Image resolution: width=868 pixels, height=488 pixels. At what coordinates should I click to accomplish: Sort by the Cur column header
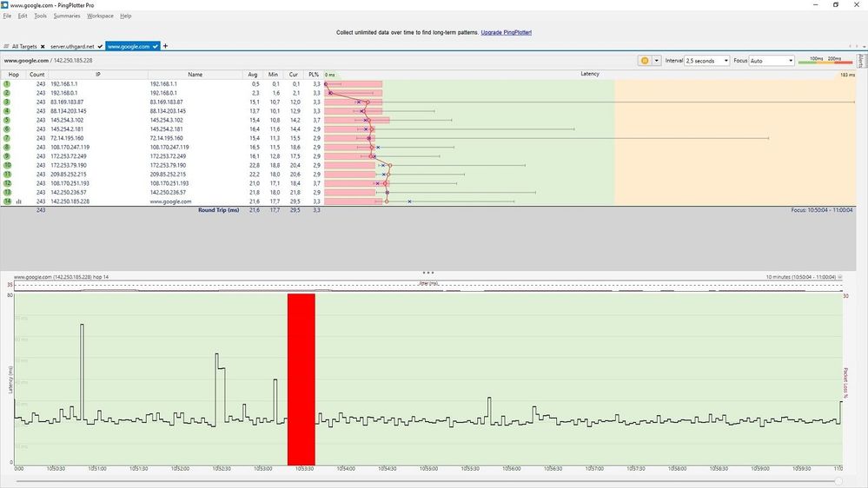click(294, 75)
